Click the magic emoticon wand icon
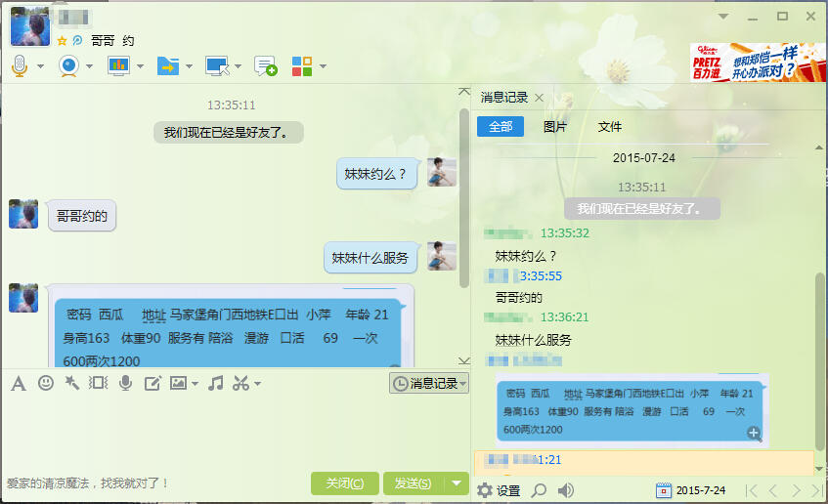 pos(71,383)
